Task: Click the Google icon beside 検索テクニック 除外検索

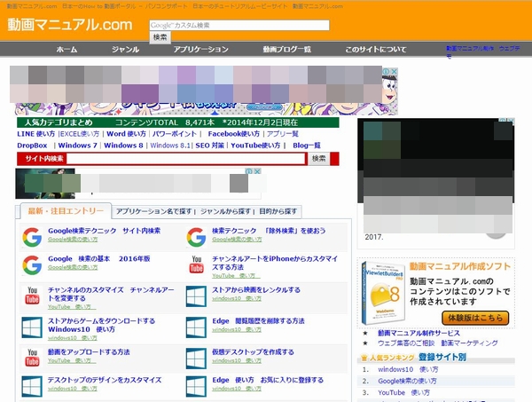Action: click(x=196, y=237)
